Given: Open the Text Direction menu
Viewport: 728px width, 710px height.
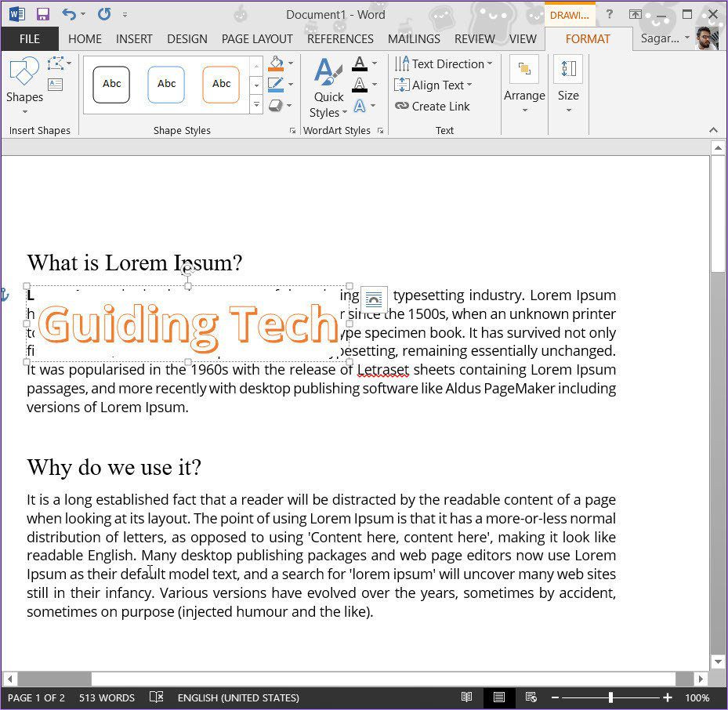Looking at the screenshot, I should click(444, 63).
